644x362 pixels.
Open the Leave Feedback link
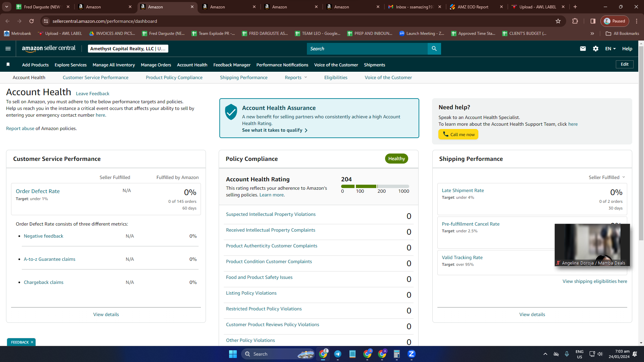click(93, 94)
